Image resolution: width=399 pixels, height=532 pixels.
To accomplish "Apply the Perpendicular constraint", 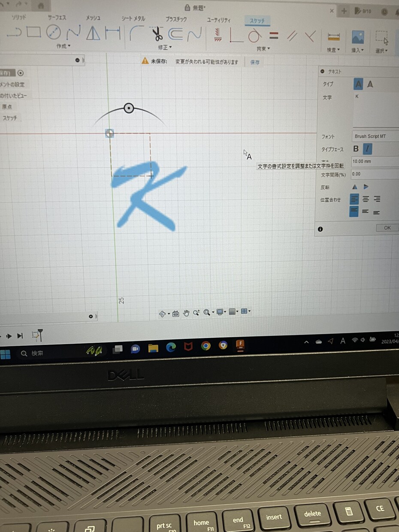I will tap(311, 36).
